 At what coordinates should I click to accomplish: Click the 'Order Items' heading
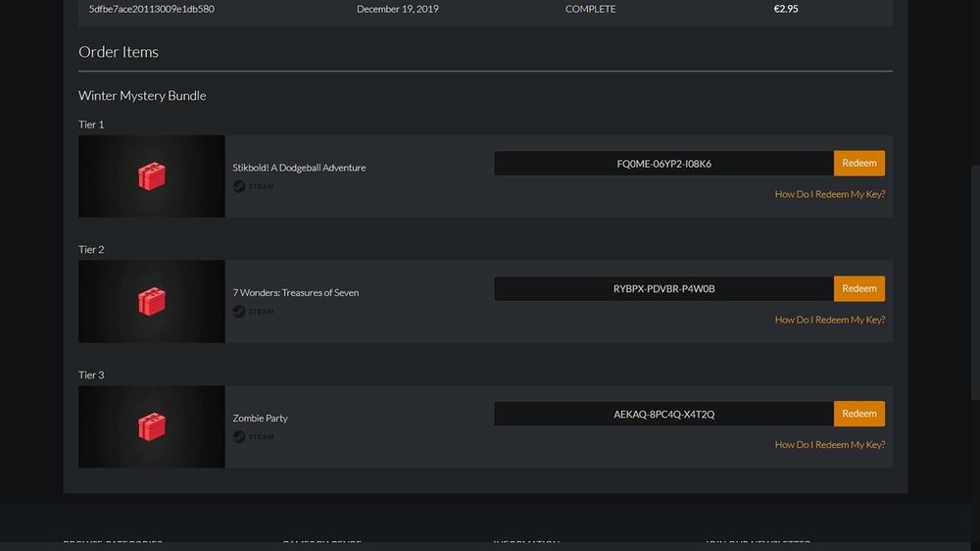point(119,52)
